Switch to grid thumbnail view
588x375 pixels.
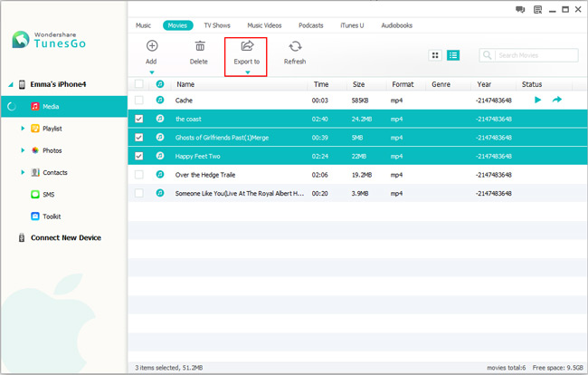435,55
